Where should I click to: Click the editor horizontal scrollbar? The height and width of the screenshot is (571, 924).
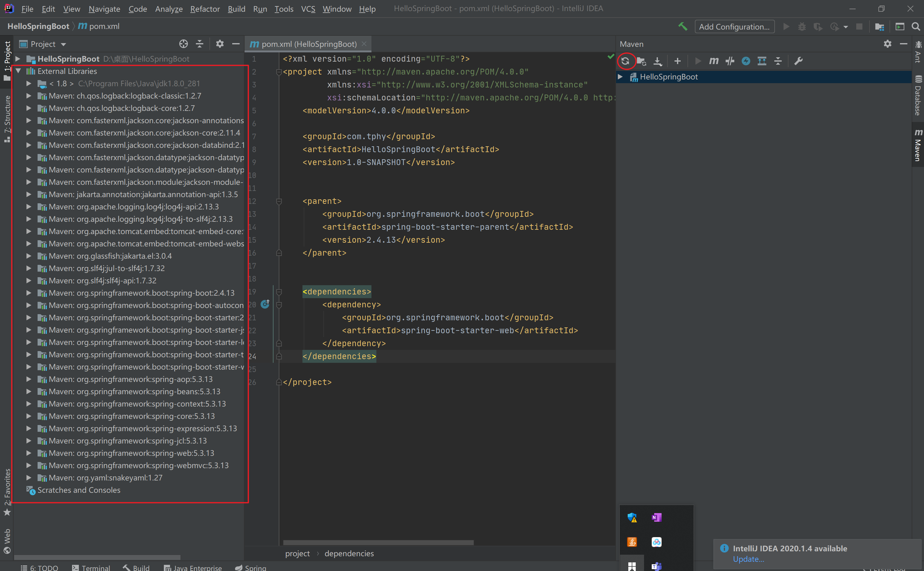click(378, 542)
